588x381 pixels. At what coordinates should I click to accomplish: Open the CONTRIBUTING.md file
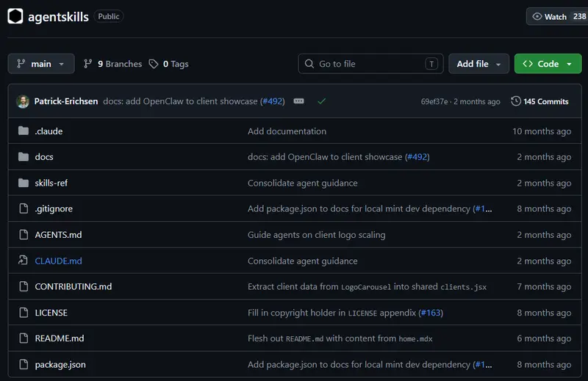73,286
